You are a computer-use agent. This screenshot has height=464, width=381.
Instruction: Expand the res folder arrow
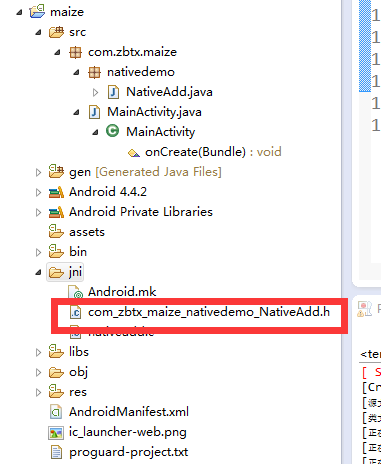coord(39,392)
